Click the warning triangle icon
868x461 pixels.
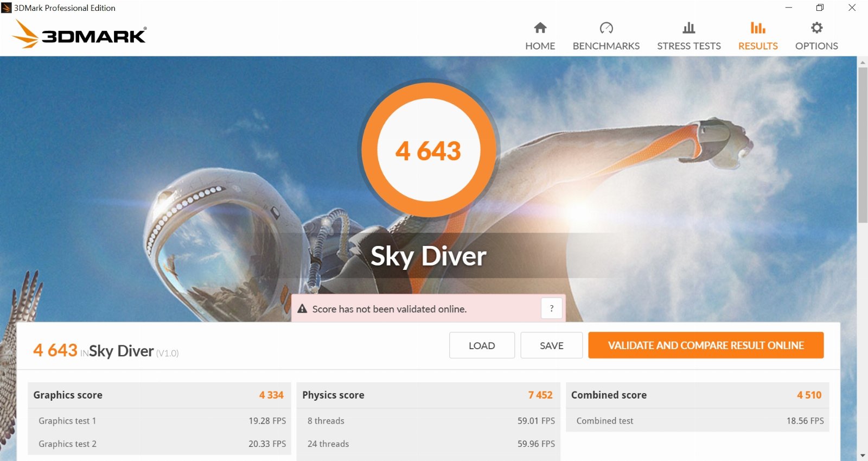tap(302, 308)
